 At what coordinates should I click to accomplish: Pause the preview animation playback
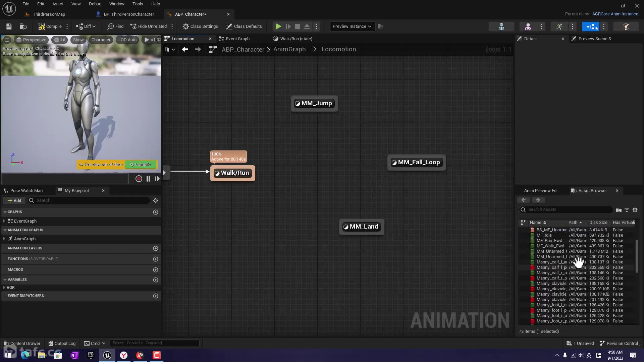point(148,179)
